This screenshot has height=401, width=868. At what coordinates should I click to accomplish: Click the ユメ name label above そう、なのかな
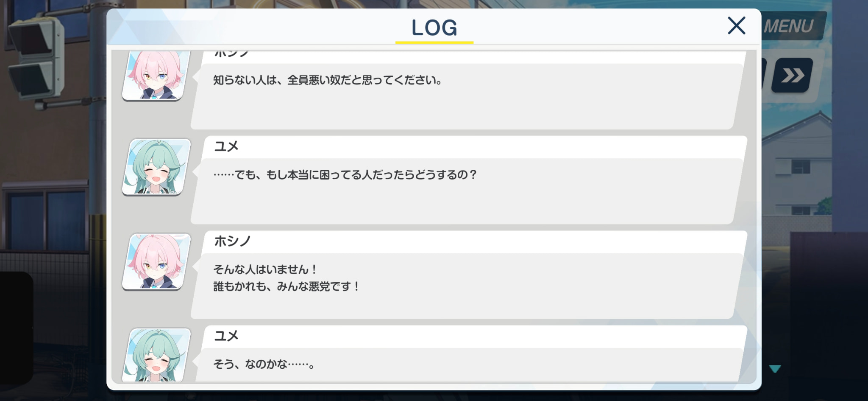(226, 336)
